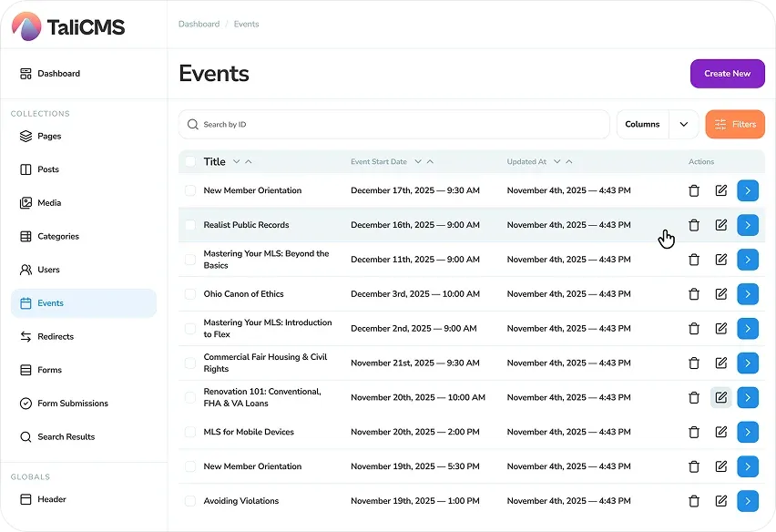Sort Title ascending with up chevron
The width and height of the screenshot is (776, 532).
pos(249,161)
